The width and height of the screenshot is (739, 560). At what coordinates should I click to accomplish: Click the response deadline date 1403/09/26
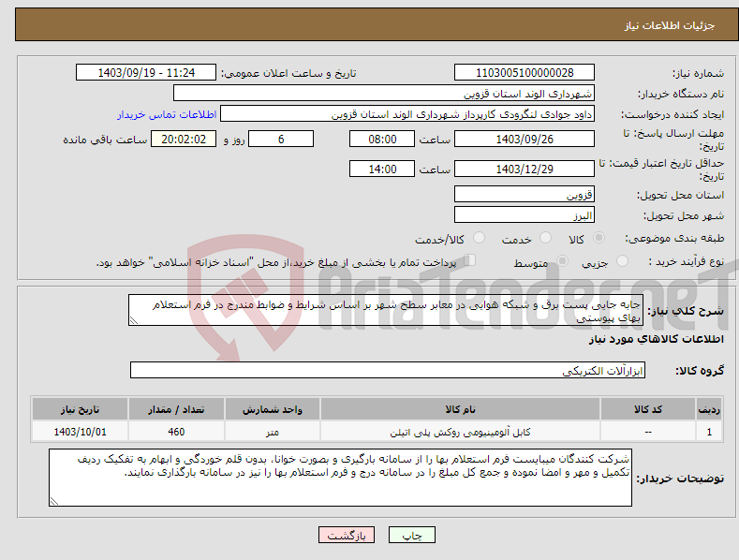pos(525,139)
